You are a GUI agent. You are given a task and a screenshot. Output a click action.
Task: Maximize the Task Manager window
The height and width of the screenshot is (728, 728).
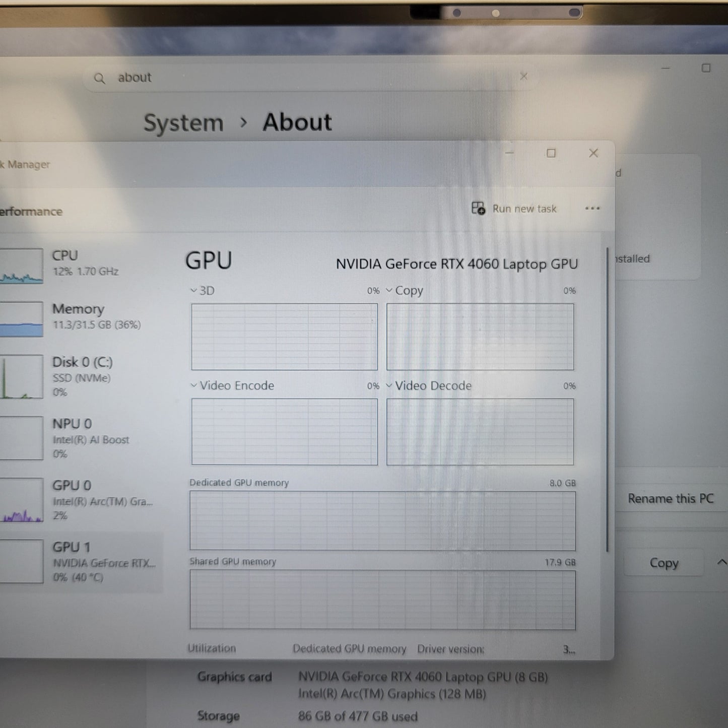pos(551,153)
